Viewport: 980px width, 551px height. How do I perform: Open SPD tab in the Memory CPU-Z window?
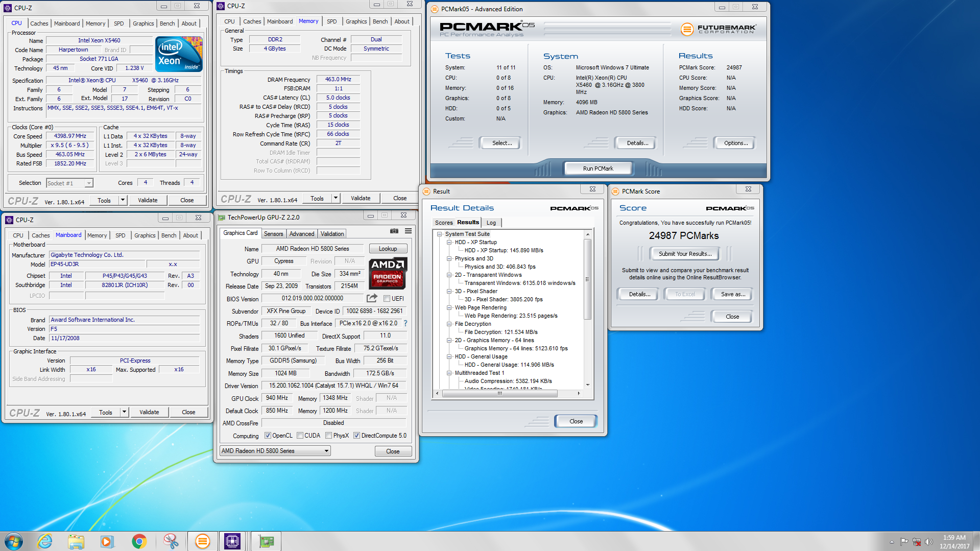[x=331, y=21]
